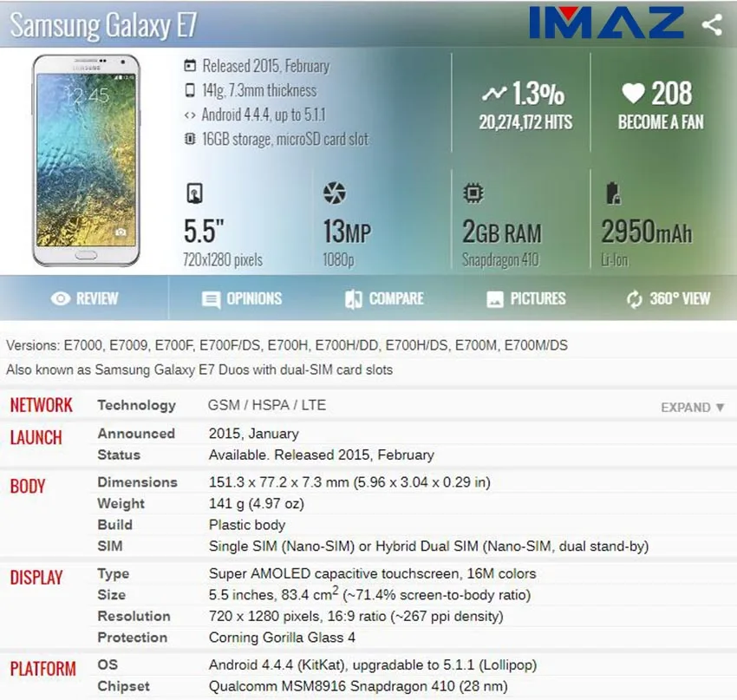This screenshot has width=737, height=700.
Task: Click the Build label
Action: [x=114, y=525]
